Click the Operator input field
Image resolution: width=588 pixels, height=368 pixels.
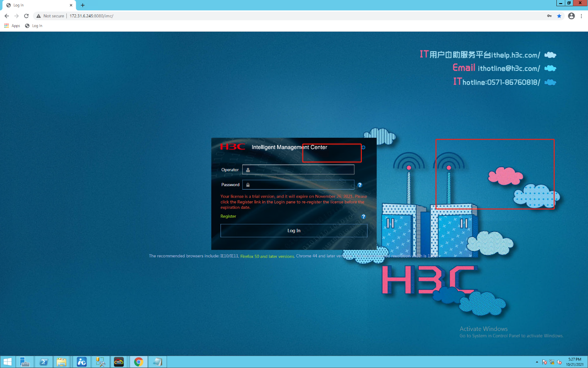point(298,170)
